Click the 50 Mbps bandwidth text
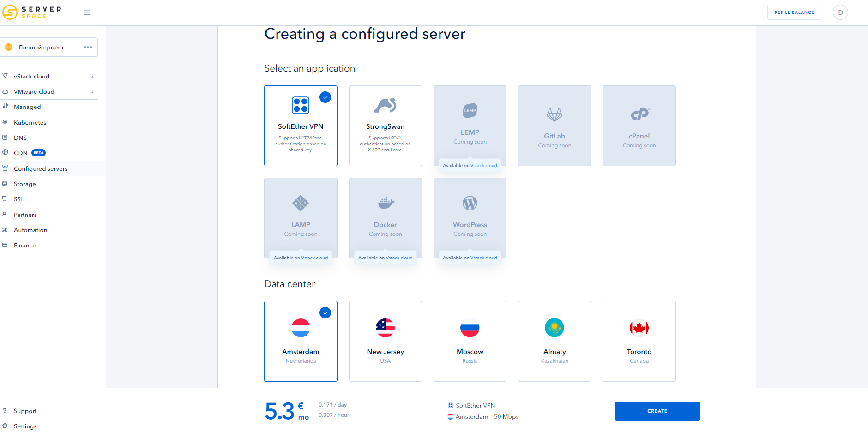 tap(506, 416)
